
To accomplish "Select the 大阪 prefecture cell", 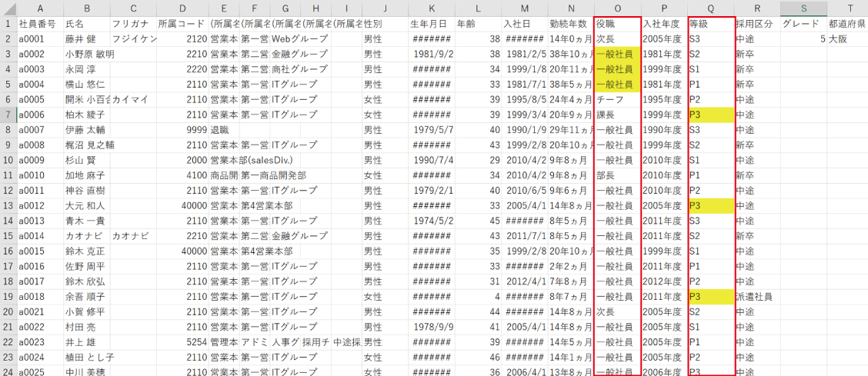I will point(847,38).
